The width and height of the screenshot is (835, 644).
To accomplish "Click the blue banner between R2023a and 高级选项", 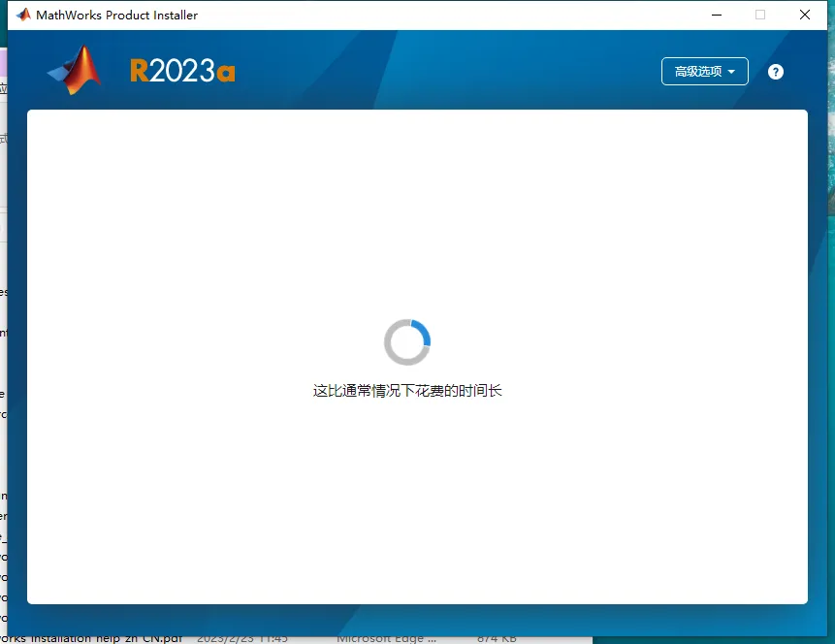I will click(x=447, y=70).
